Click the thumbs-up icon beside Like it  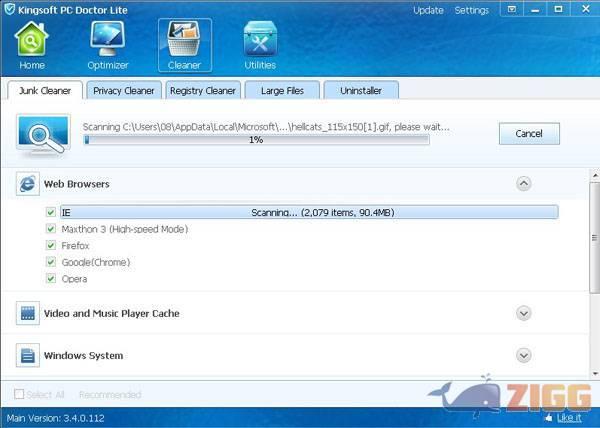[x=549, y=417]
